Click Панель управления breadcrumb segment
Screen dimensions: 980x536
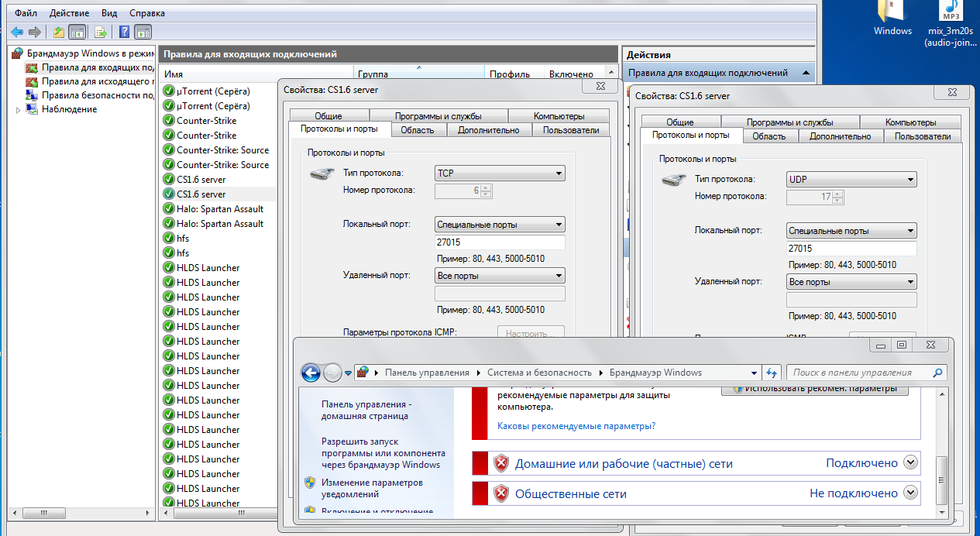coord(427,373)
